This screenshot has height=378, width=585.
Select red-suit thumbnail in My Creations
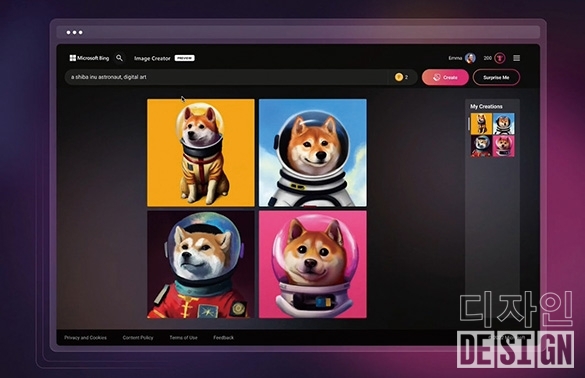pos(481,146)
